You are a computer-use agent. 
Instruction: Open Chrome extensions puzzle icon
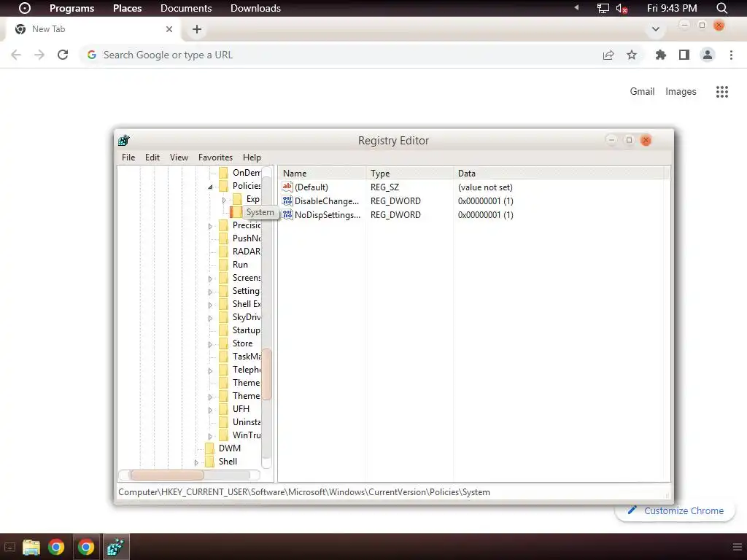[x=661, y=55]
